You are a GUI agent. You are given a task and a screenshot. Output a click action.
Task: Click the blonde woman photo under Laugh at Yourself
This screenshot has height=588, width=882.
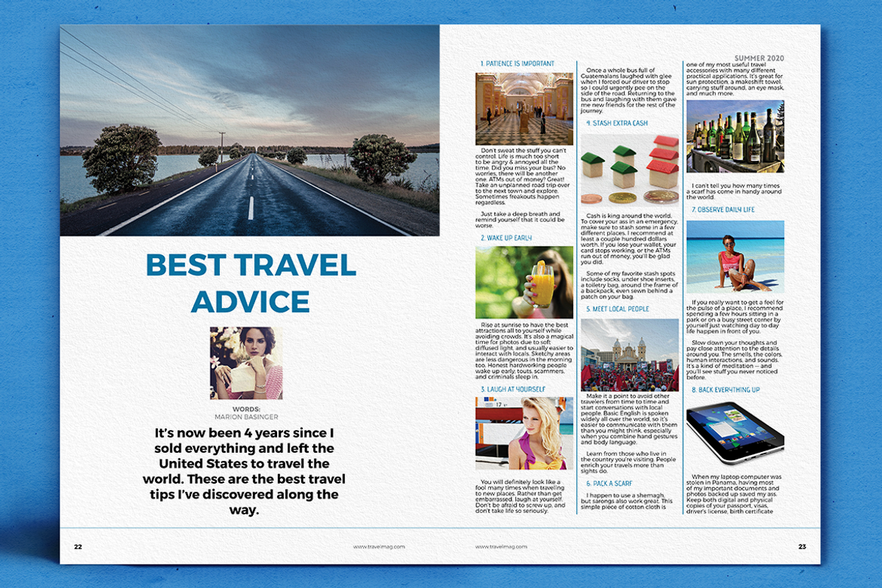tap(525, 434)
